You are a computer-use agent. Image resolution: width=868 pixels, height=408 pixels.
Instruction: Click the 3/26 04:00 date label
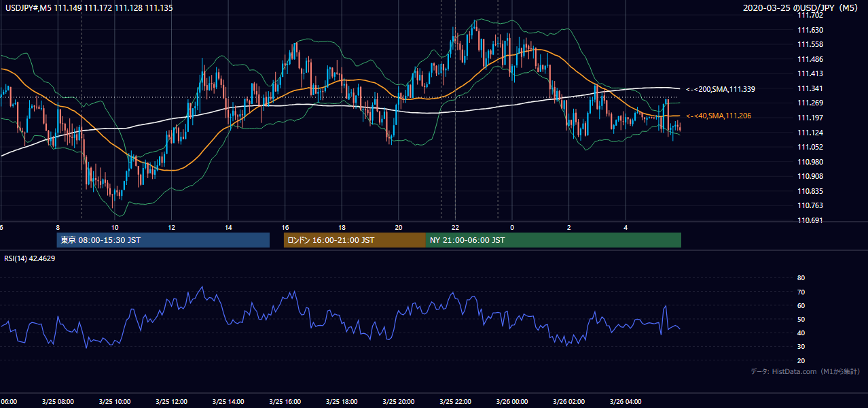coord(626,402)
